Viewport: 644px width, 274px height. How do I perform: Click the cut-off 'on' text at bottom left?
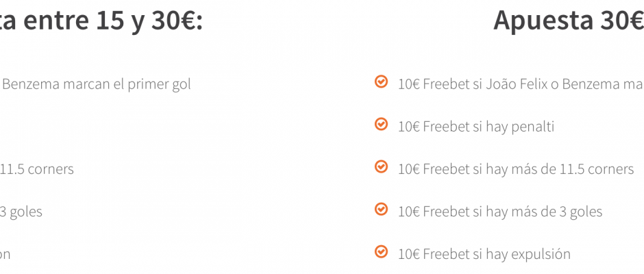tap(5, 255)
